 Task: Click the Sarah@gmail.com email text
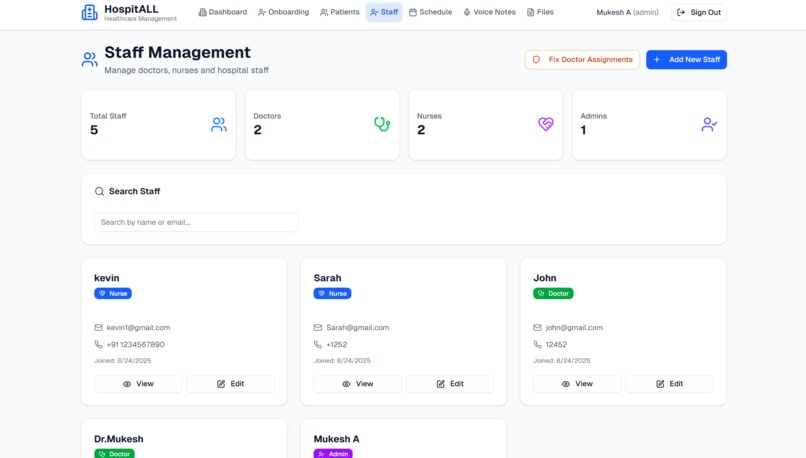(357, 327)
